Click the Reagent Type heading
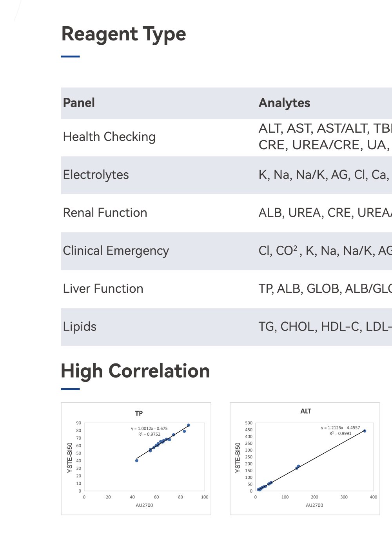Image resolution: width=392 pixels, height=533 pixels. coord(123,34)
